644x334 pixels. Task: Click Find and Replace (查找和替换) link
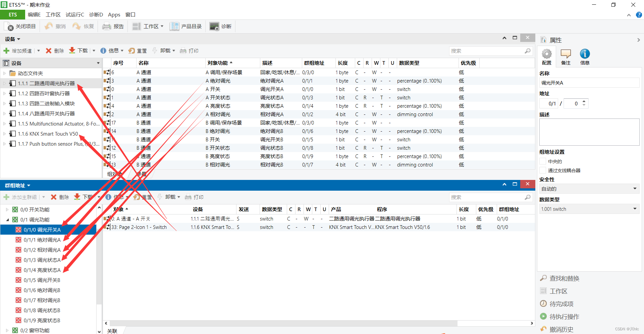tap(564, 278)
